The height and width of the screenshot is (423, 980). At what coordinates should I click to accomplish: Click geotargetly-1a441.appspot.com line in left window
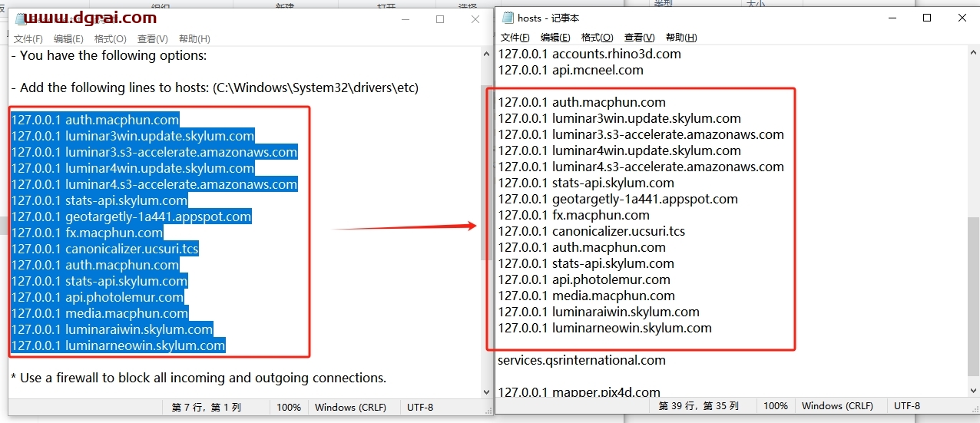(x=131, y=216)
